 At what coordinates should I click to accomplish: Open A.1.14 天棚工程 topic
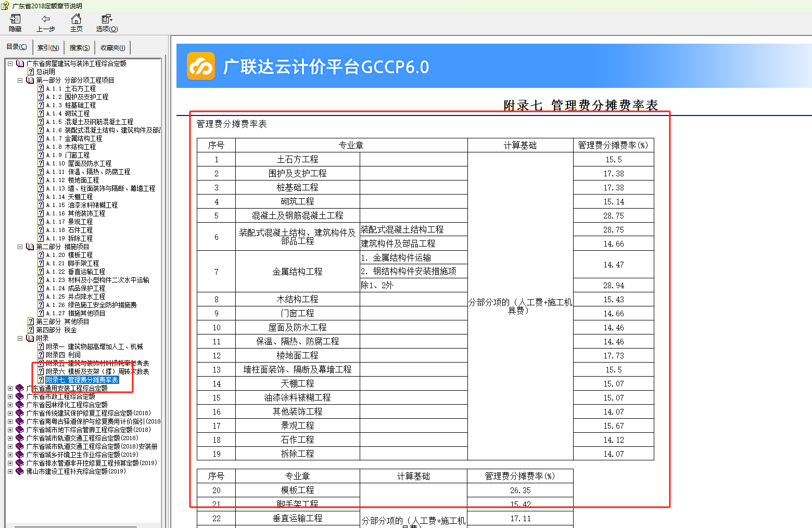(x=69, y=197)
